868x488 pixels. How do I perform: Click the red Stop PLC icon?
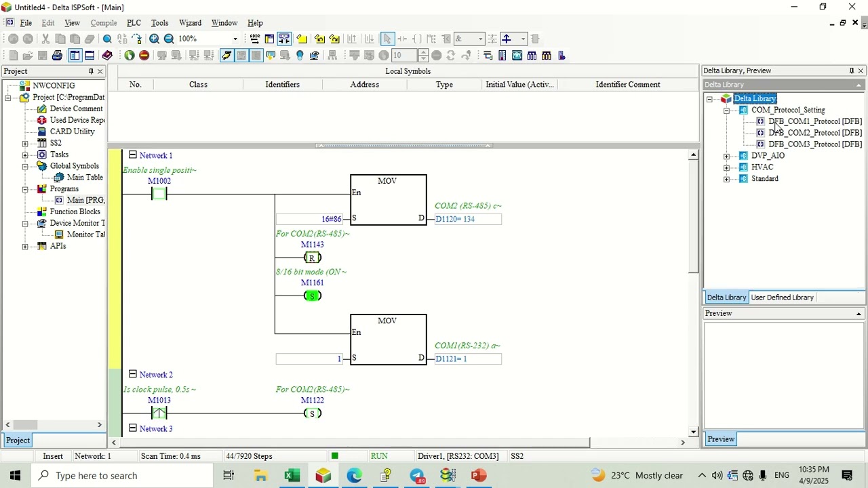pos(144,55)
